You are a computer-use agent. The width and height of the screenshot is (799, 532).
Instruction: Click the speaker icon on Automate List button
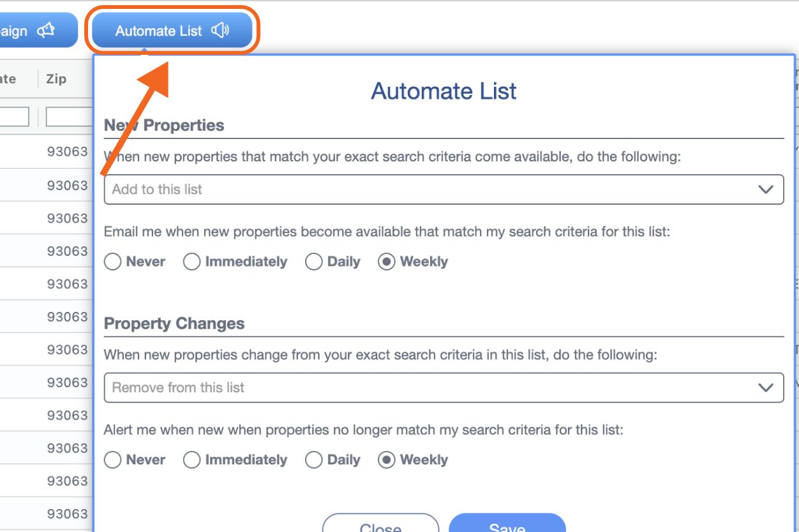pyautogui.click(x=220, y=29)
